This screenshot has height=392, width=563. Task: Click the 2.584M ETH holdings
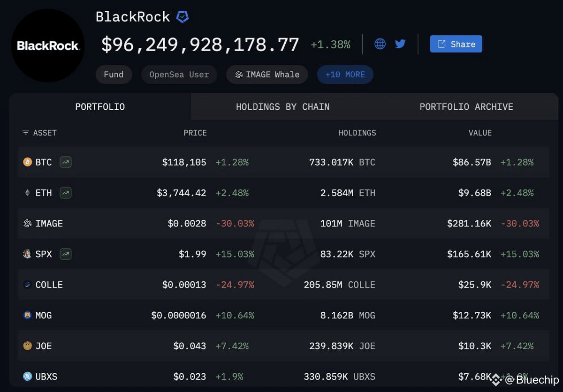[348, 193]
